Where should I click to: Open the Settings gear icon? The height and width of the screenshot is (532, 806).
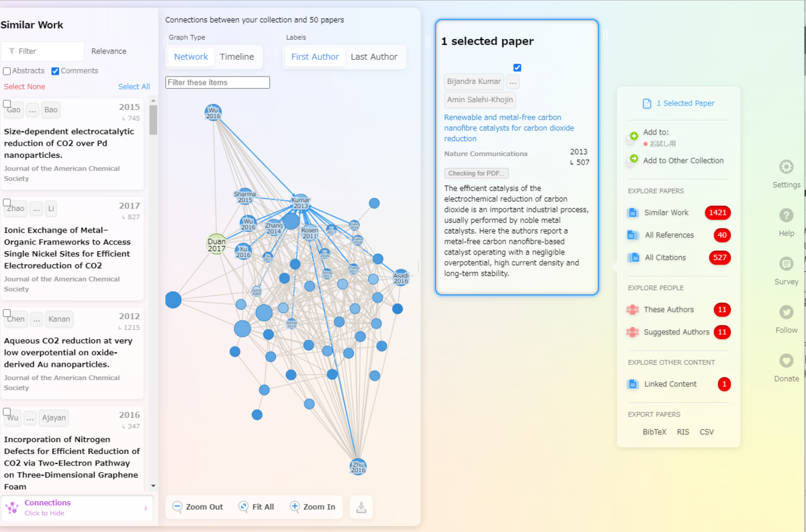point(786,167)
